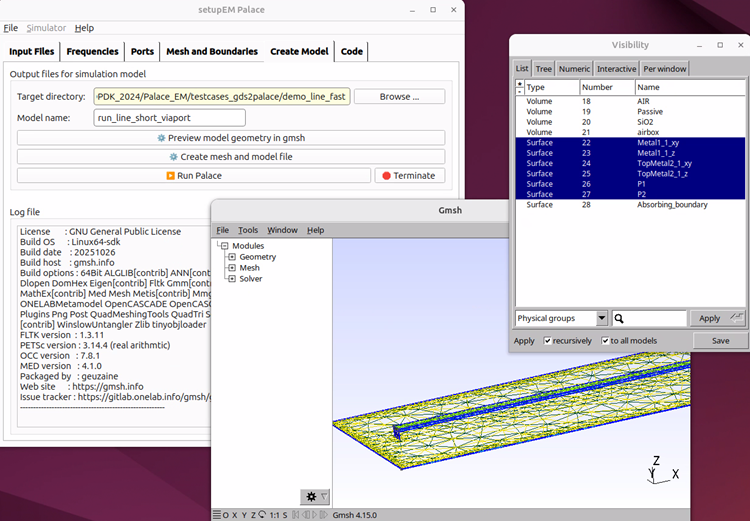The width and height of the screenshot is (750, 521).
Task: Toggle the 'recursively' checkbox
Action: coord(548,341)
